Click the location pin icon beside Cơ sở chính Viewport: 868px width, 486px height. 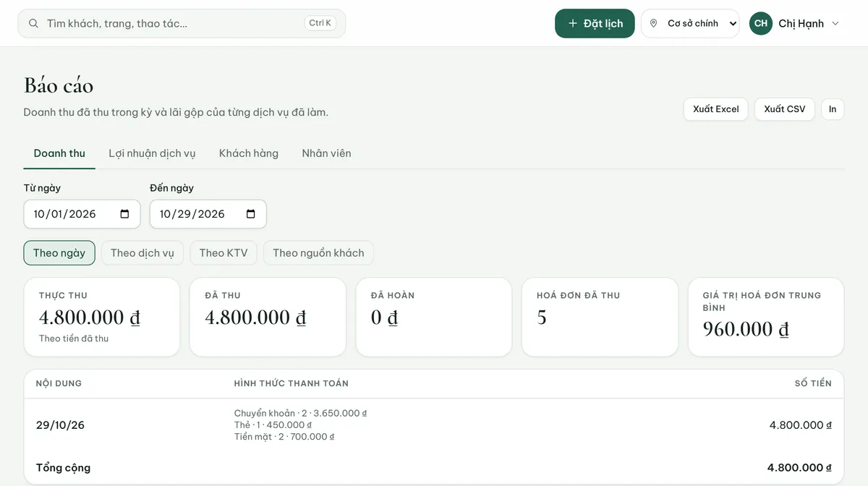pos(654,23)
